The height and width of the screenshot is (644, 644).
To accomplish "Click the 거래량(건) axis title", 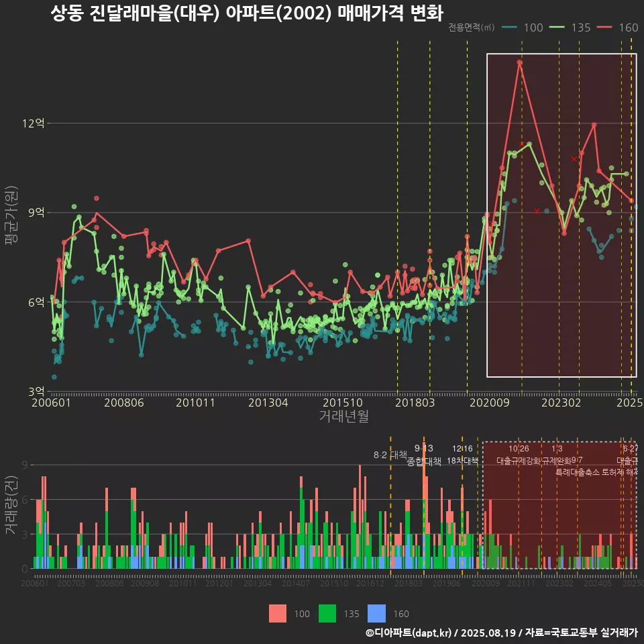I will pos(11,505).
